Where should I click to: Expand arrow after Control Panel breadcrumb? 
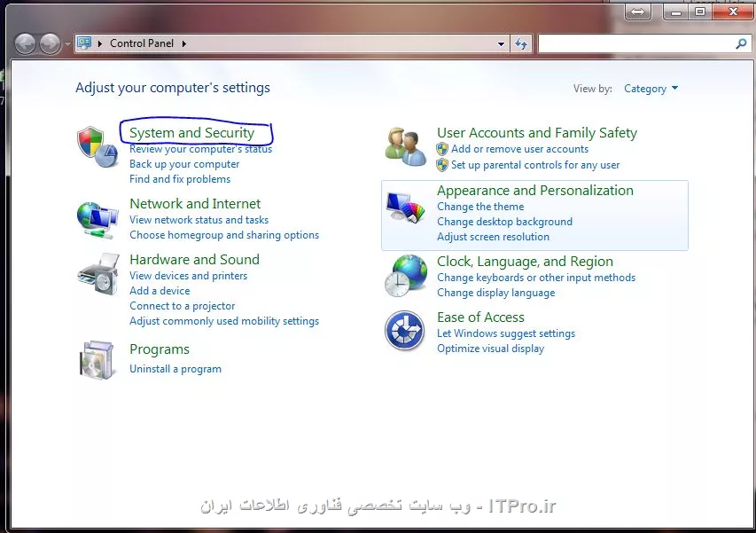point(184,43)
